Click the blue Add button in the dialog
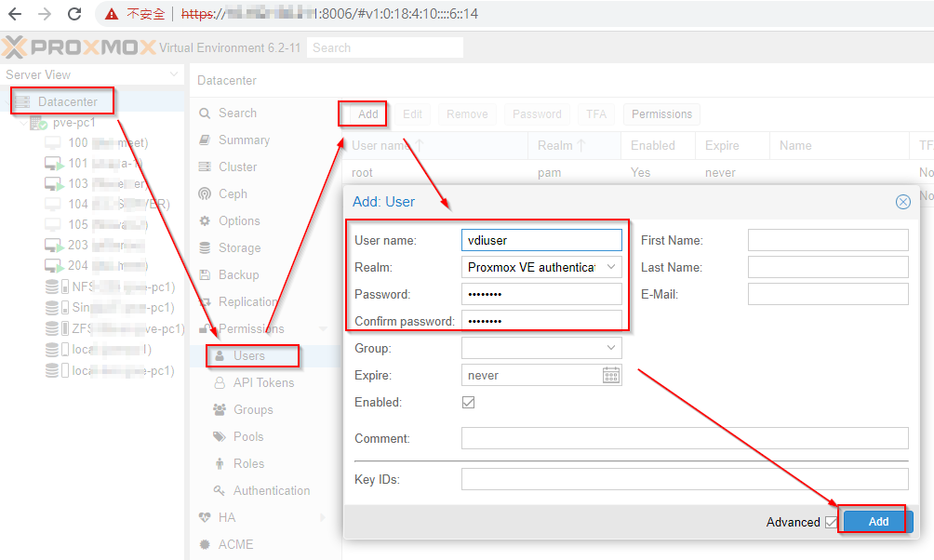 pyautogui.click(x=878, y=521)
